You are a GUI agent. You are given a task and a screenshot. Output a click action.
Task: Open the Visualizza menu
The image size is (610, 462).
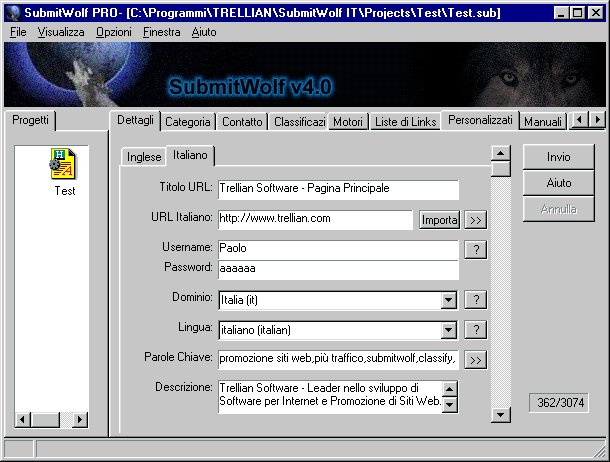pos(61,32)
